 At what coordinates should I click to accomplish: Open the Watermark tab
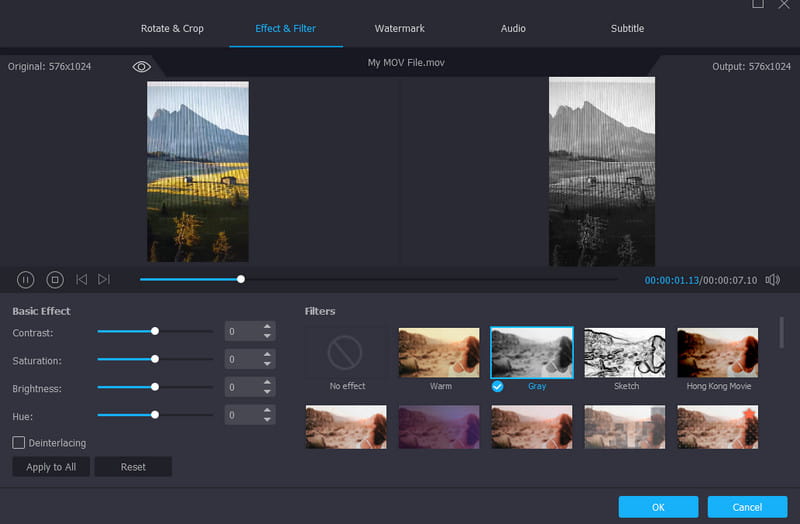click(x=399, y=28)
